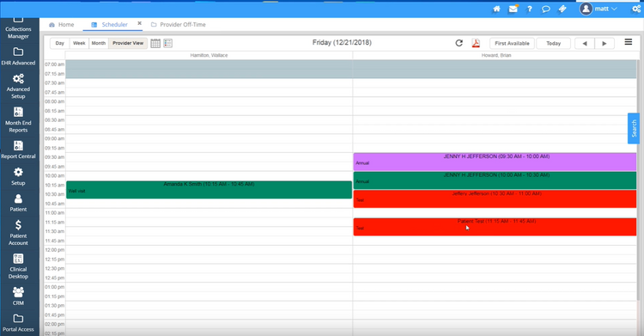Open EHR Advanced folder in sidebar
Viewport: 644px width, 336px height.
point(18,57)
